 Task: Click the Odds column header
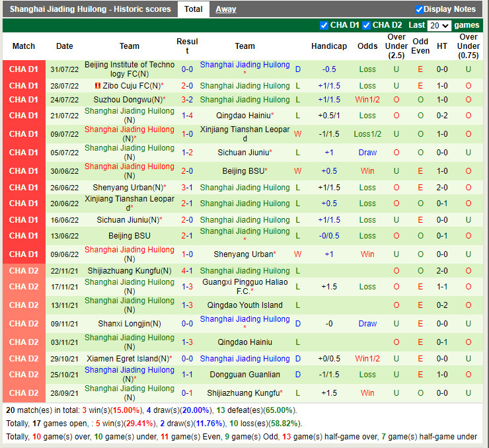coord(367,46)
